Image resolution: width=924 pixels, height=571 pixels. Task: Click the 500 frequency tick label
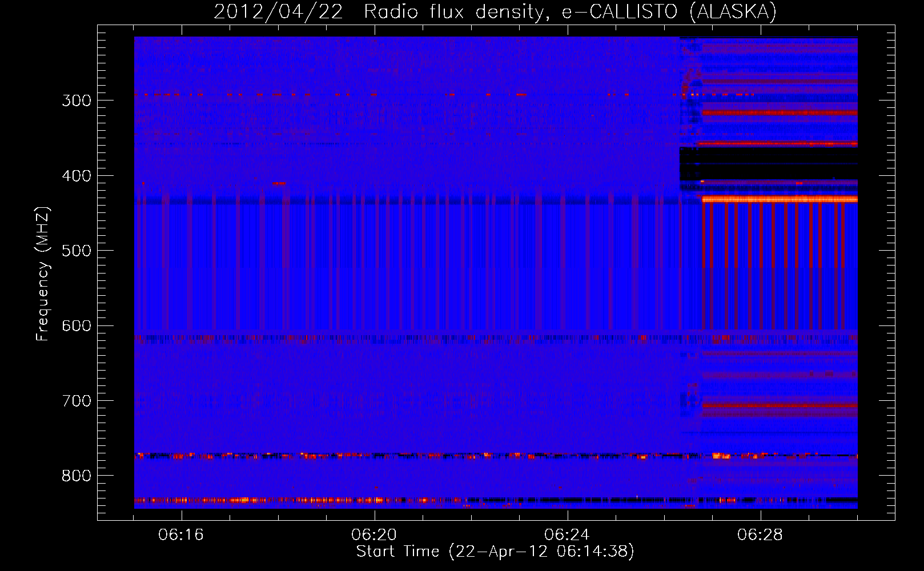77,251
